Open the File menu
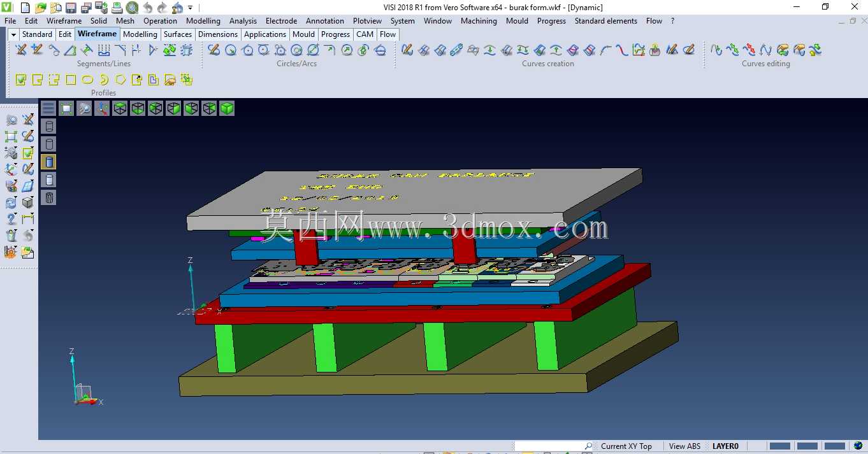This screenshot has width=868, height=454. pos(10,20)
